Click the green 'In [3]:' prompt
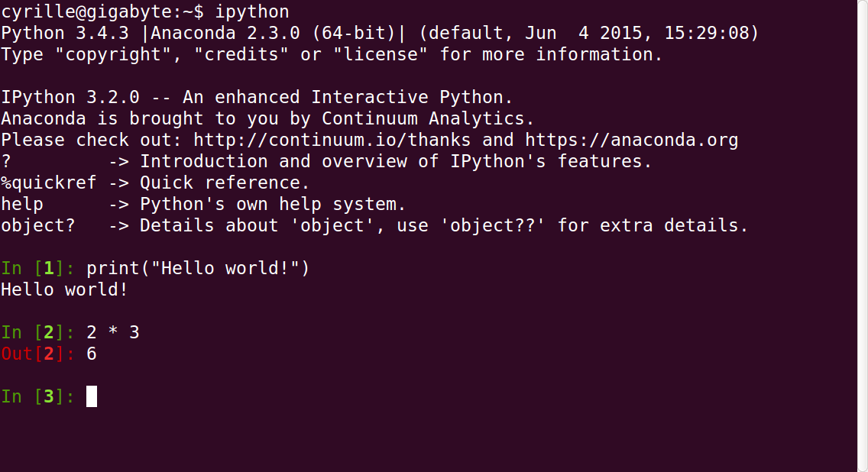The image size is (868, 472). coord(37,396)
